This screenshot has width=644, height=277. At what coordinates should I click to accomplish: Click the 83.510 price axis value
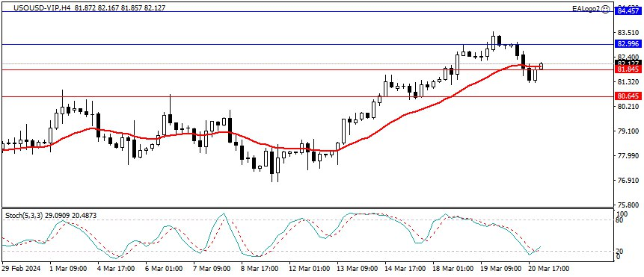629,33
